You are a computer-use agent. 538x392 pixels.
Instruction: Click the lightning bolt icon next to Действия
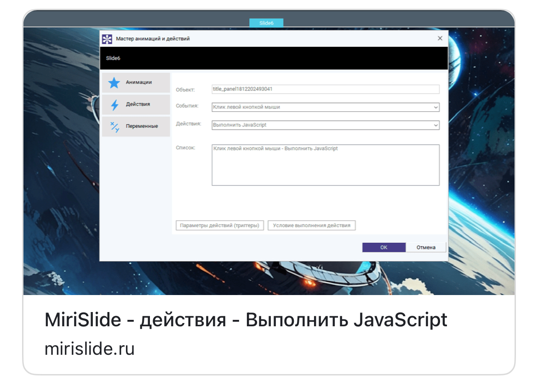coord(114,105)
